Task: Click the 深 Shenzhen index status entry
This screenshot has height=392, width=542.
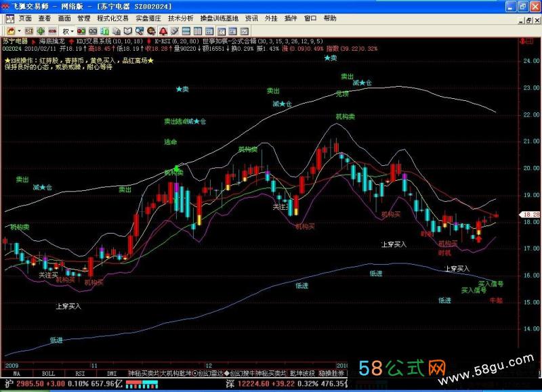Action: point(287,383)
